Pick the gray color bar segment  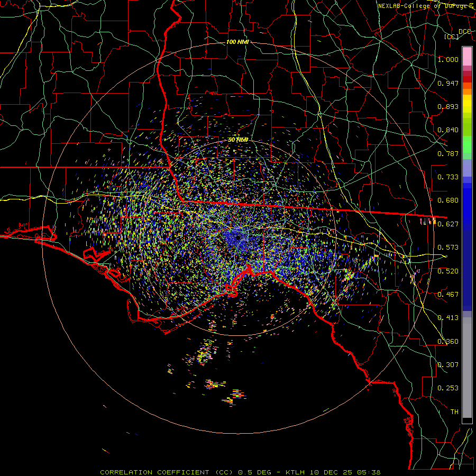click(467, 368)
